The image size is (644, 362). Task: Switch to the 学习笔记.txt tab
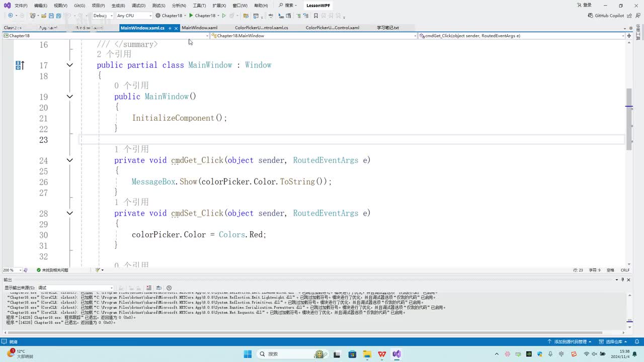388,28
